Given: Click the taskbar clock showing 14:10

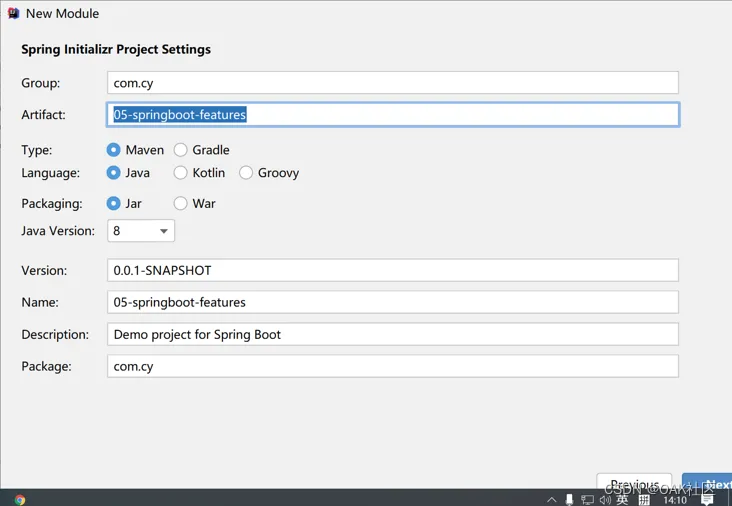Looking at the screenshot, I should point(675,500).
